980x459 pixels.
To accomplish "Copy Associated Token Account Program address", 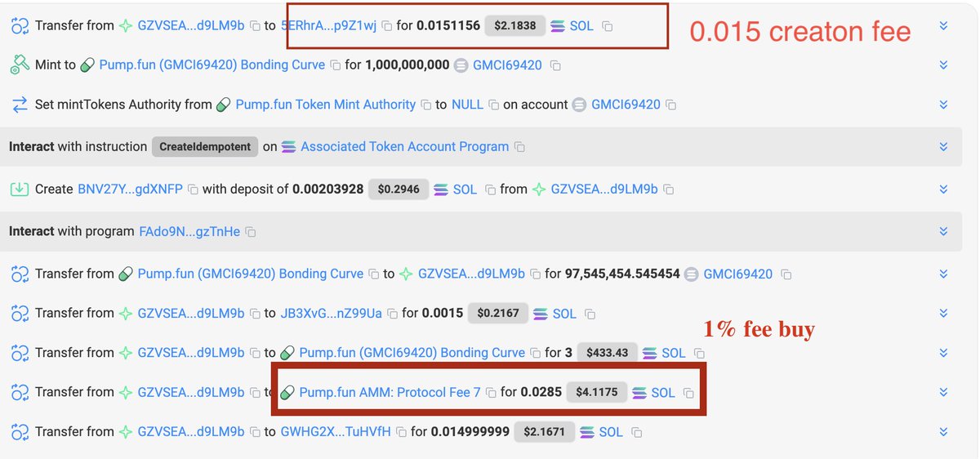I will (519, 147).
